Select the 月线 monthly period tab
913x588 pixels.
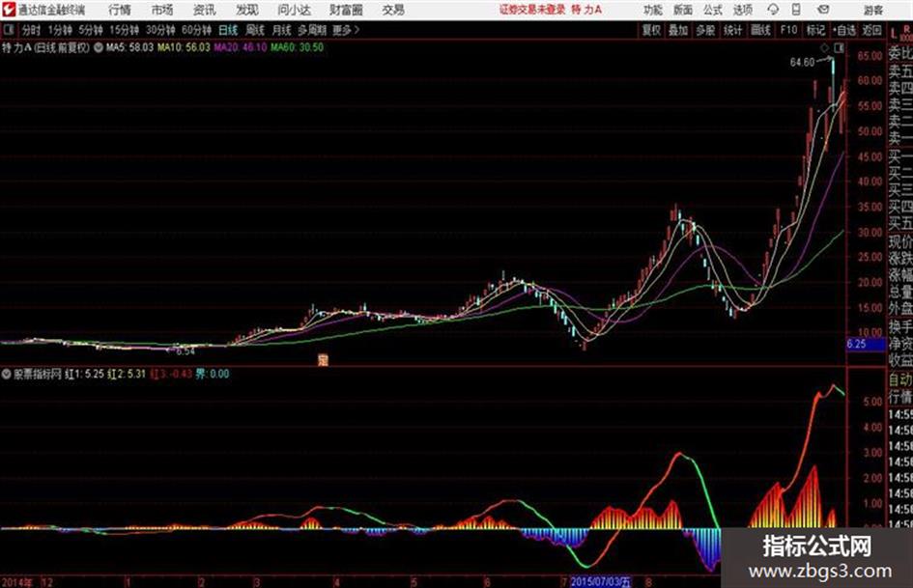(282, 30)
